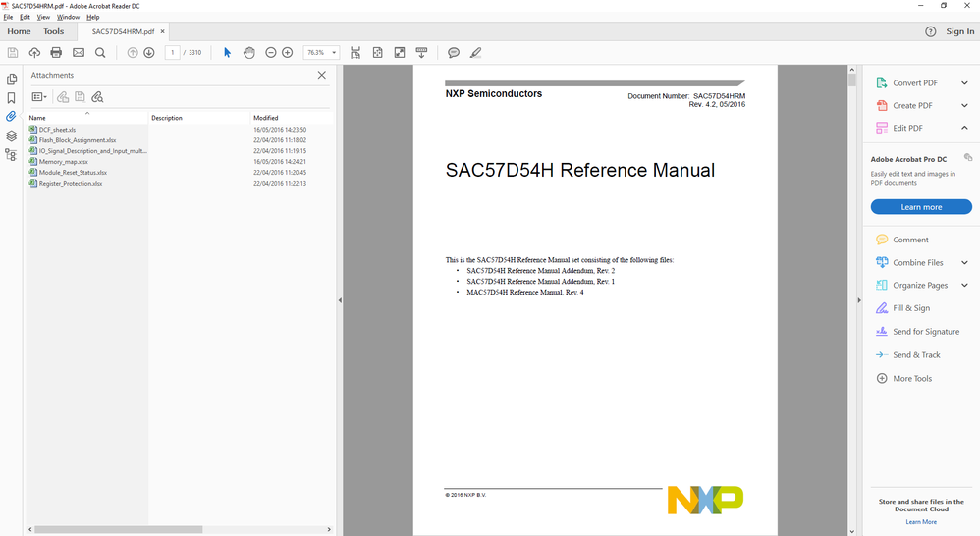Send file by email envelope icon
Image resolution: width=980 pixels, height=536 pixels.
click(79, 53)
